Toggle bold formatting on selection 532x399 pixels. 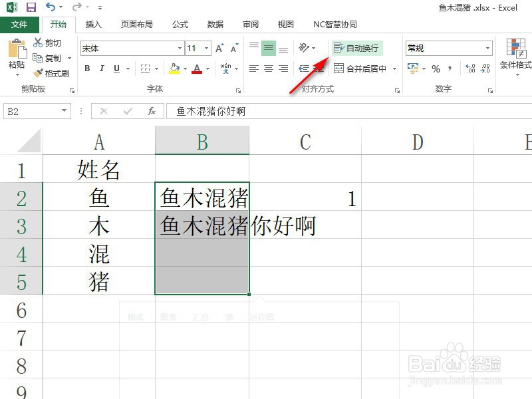[86, 66]
